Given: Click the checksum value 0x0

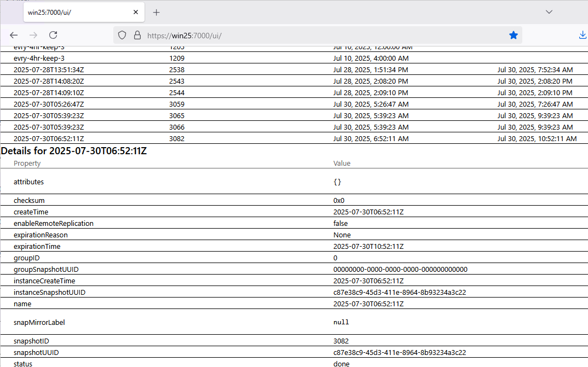Looking at the screenshot, I should pos(339,200).
